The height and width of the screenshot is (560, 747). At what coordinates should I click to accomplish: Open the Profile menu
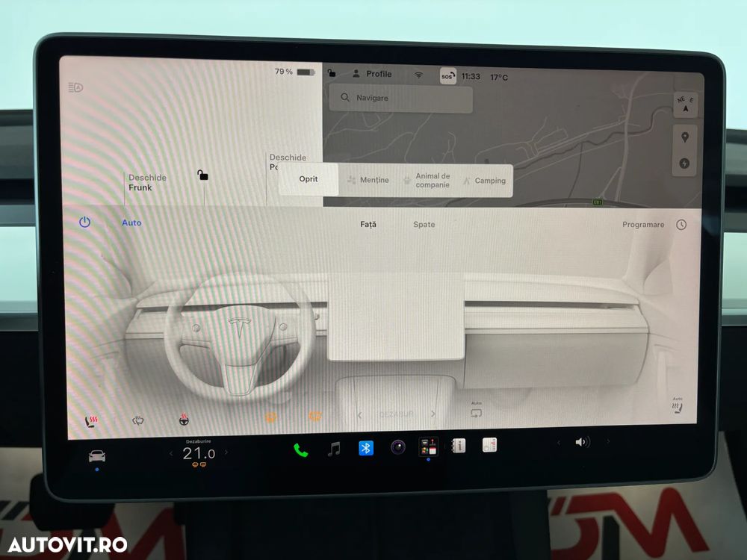(371, 74)
